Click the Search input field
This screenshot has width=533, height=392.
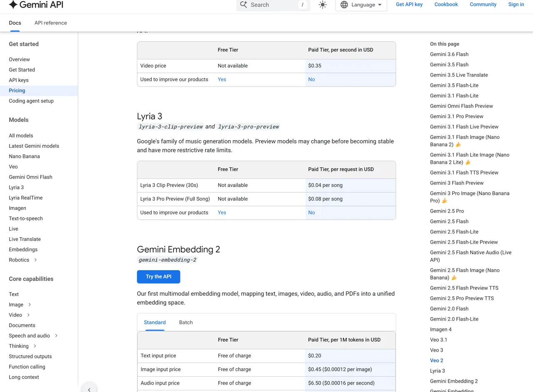(273, 5)
